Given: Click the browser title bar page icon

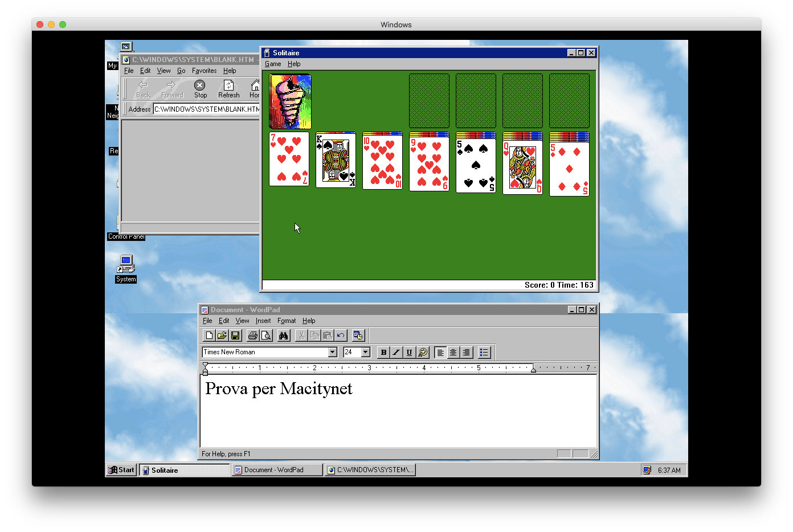Looking at the screenshot, I should point(126,60).
